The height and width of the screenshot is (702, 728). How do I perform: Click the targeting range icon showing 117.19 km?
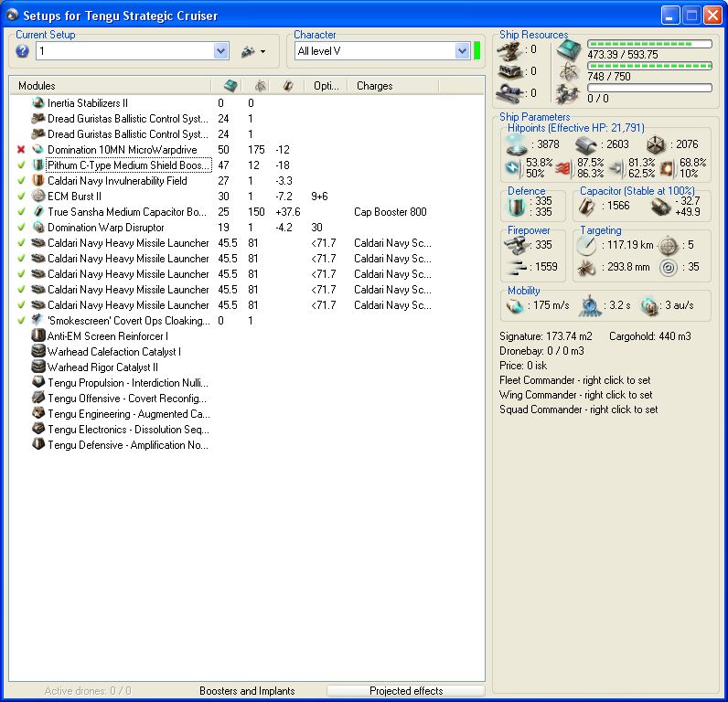point(586,246)
